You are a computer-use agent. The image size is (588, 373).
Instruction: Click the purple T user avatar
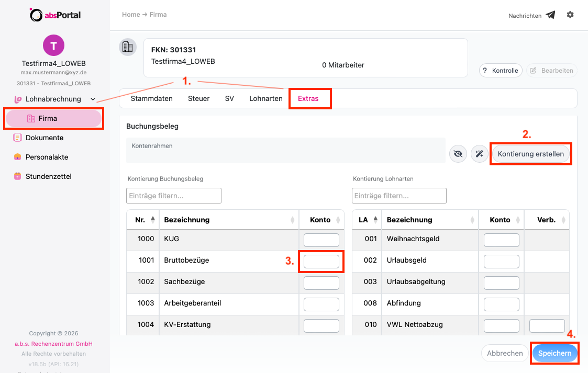pos(53,46)
